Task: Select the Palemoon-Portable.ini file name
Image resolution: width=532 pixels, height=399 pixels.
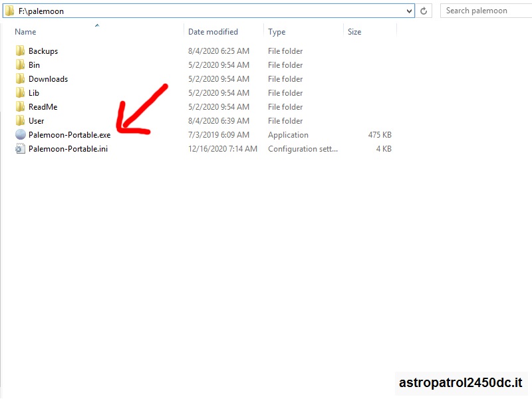Action: point(68,148)
